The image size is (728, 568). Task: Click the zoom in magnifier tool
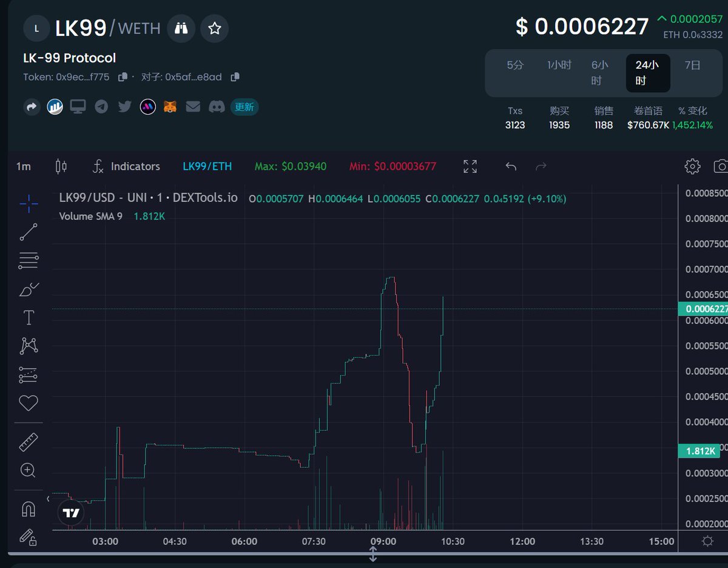pyautogui.click(x=29, y=470)
